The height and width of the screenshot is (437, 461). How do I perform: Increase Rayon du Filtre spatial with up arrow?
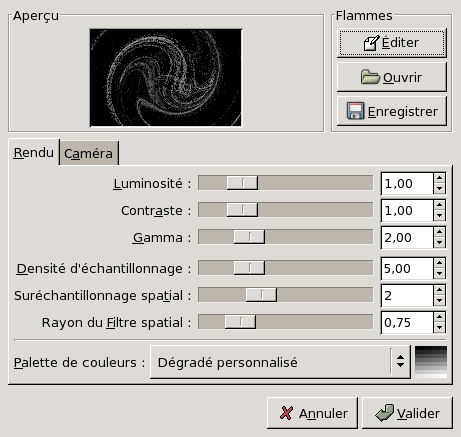[x=439, y=317]
